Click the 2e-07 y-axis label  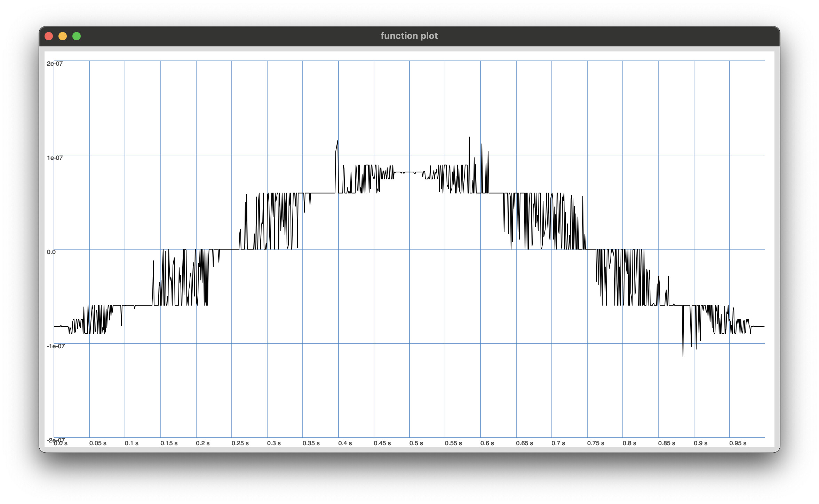tap(55, 64)
